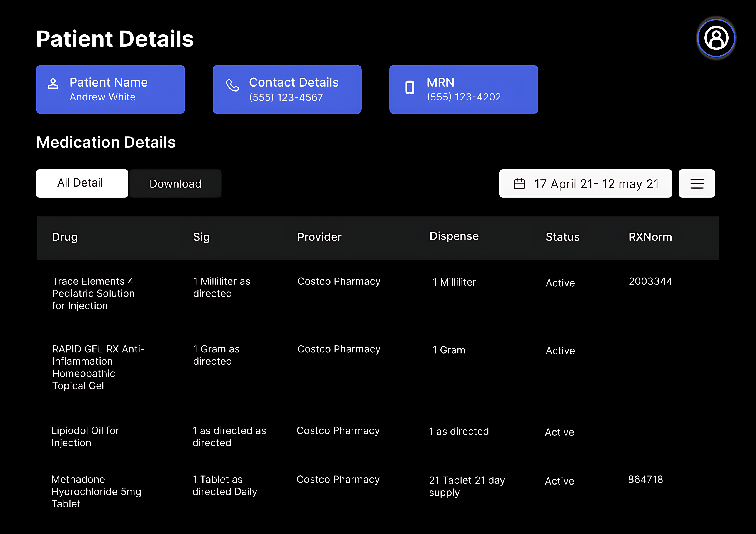Click the patient name Andrew White

coord(102,97)
